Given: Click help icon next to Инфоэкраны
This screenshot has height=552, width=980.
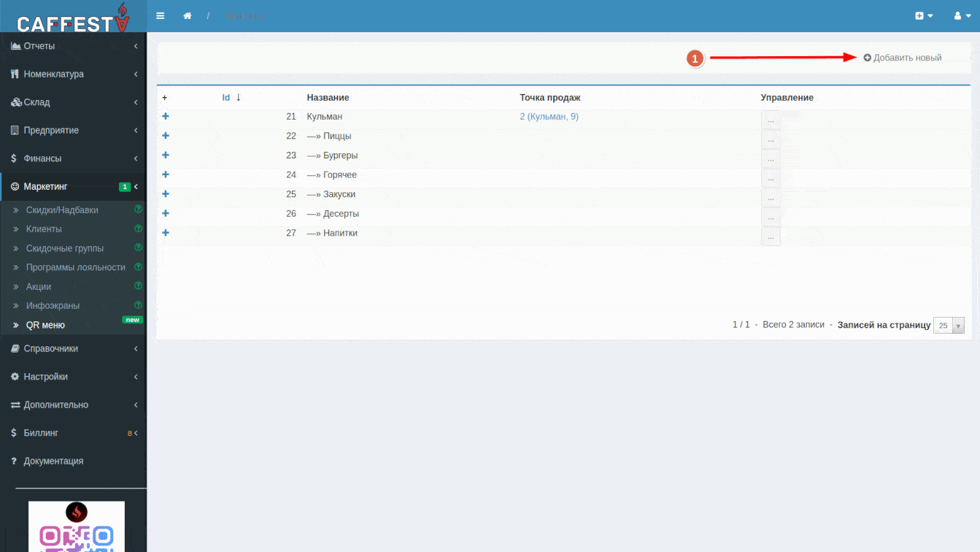Looking at the screenshot, I should (x=138, y=304).
